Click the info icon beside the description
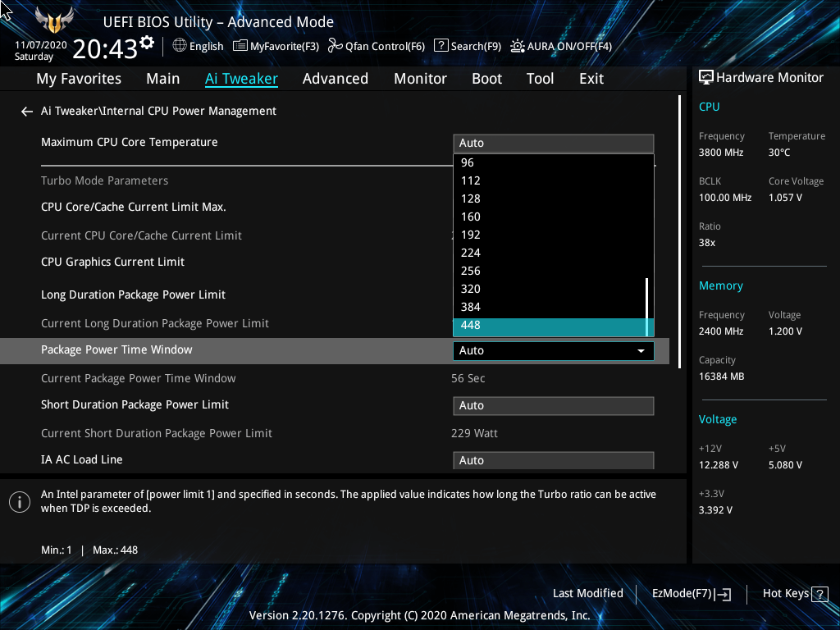Viewport: 840px width, 630px height. coord(20,502)
